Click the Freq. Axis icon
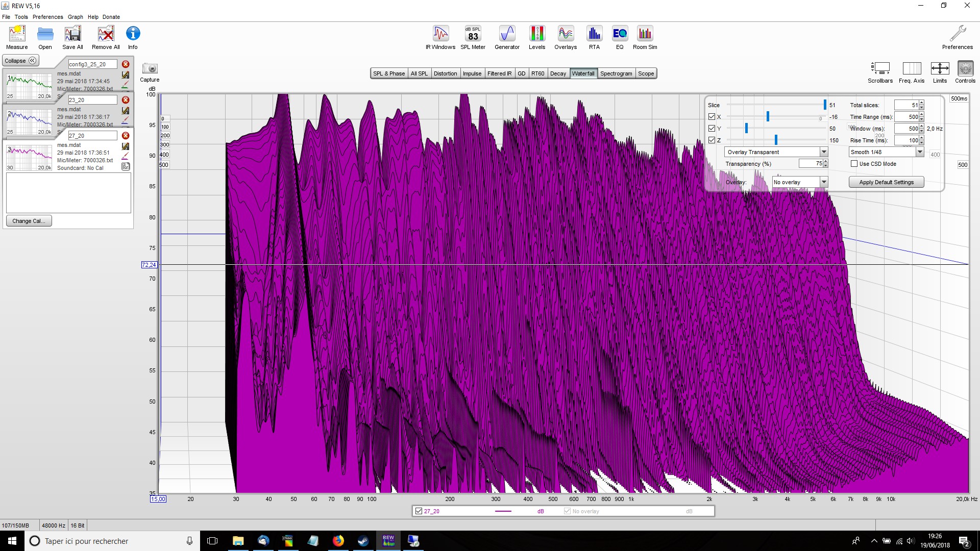Viewport: 980px width, 551px height. [912, 68]
